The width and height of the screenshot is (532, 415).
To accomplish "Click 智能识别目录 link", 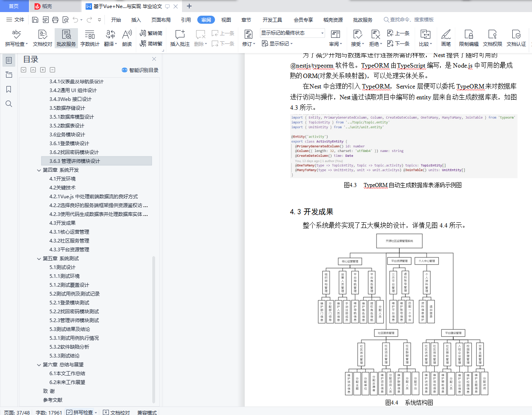I will pos(140,70).
